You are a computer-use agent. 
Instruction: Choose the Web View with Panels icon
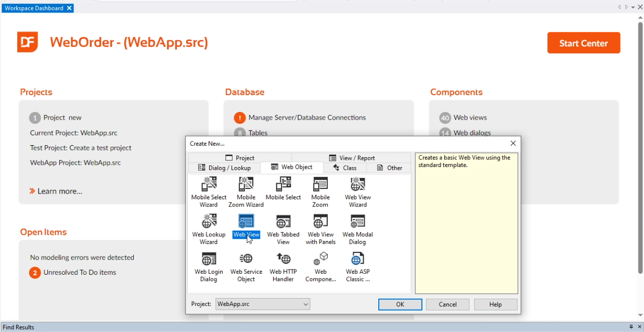(x=320, y=223)
